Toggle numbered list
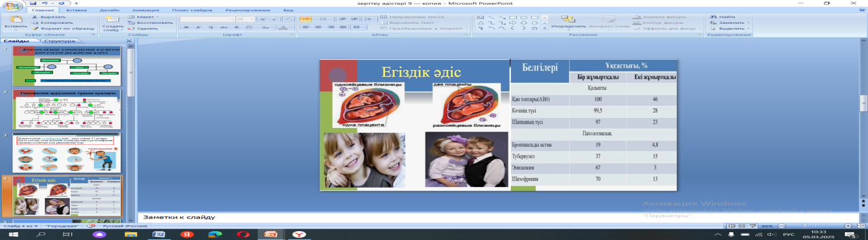Screen dimensions: 868x240 [x=323, y=19]
